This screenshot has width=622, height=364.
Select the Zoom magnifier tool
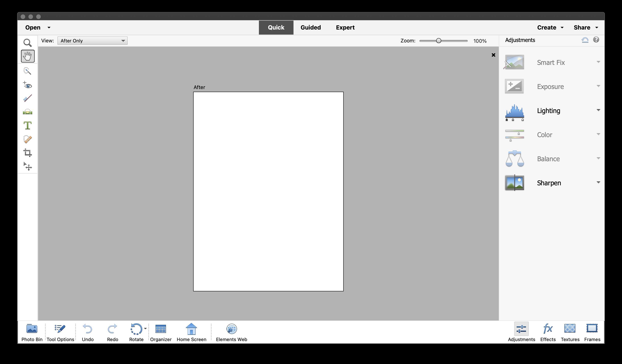(x=27, y=43)
